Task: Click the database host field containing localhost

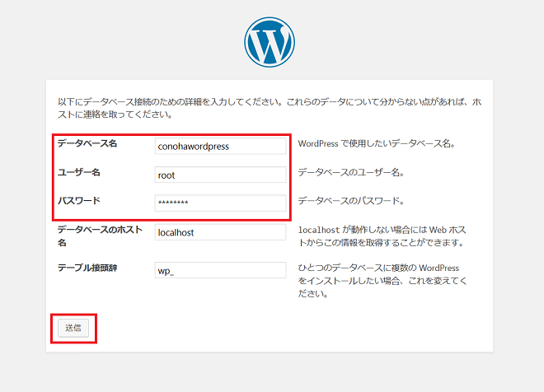Action: pos(220,232)
